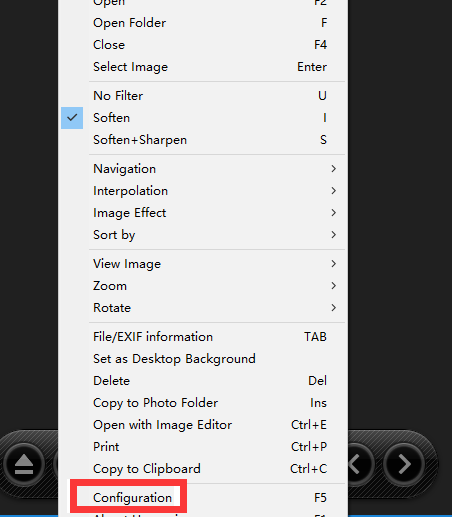
Task: Enable the No Filter option
Action: (203, 96)
